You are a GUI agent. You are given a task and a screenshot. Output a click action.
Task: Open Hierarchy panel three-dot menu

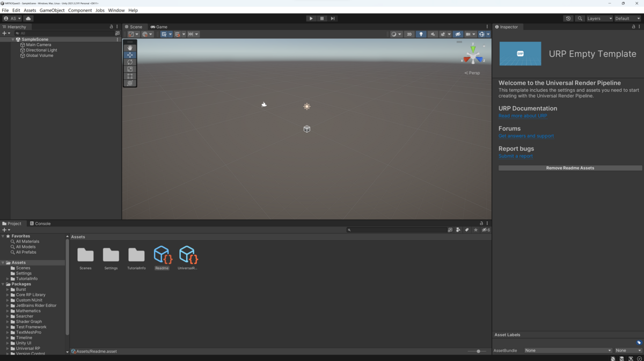pos(117,27)
